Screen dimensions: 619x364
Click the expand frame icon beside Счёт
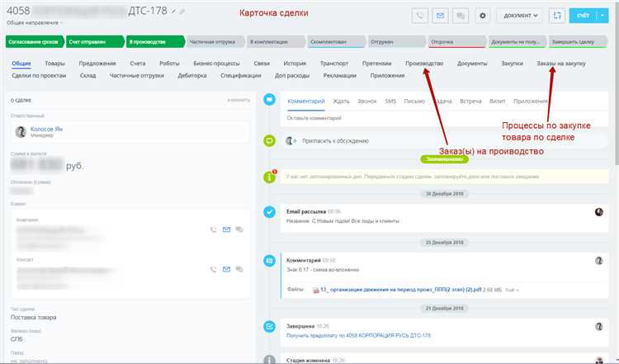(x=557, y=16)
